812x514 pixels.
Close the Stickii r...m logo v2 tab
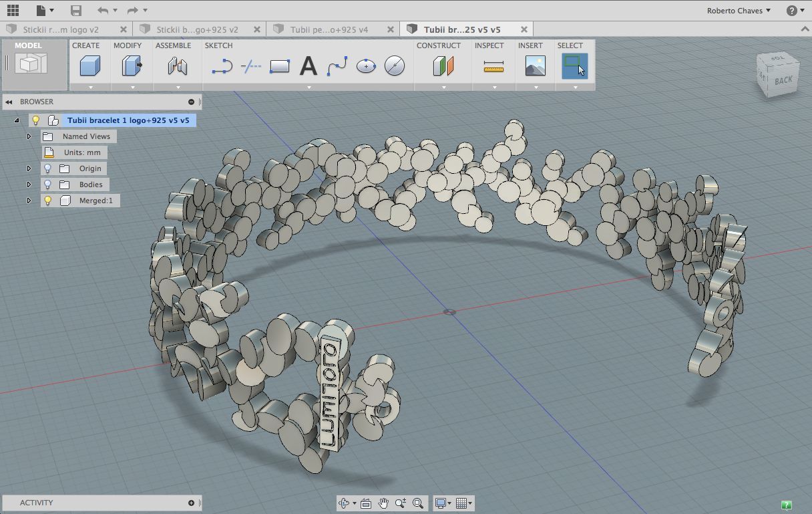pos(124,29)
